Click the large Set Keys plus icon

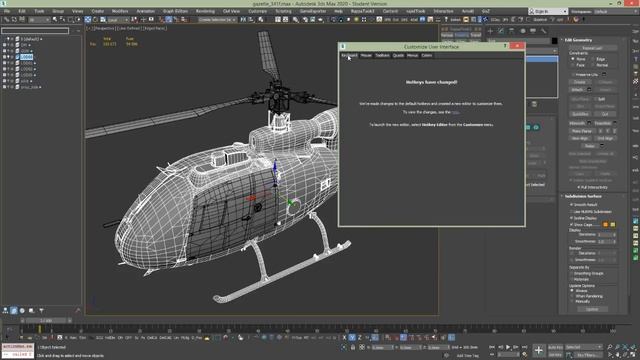click(x=539, y=350)
